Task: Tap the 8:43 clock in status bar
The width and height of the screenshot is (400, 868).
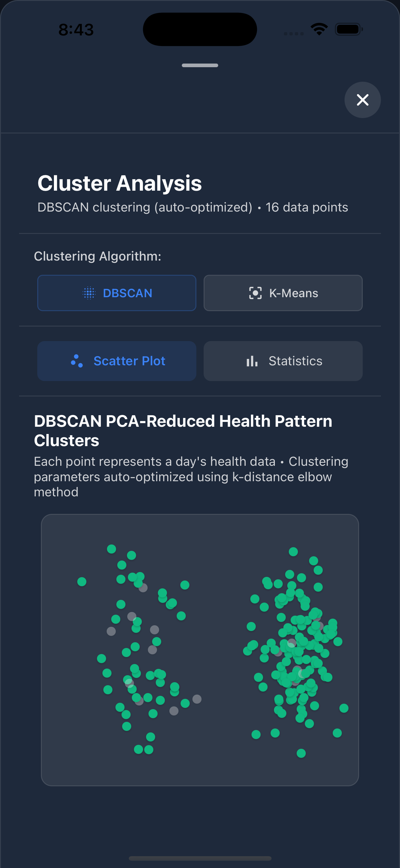Action: pos(76,30)
